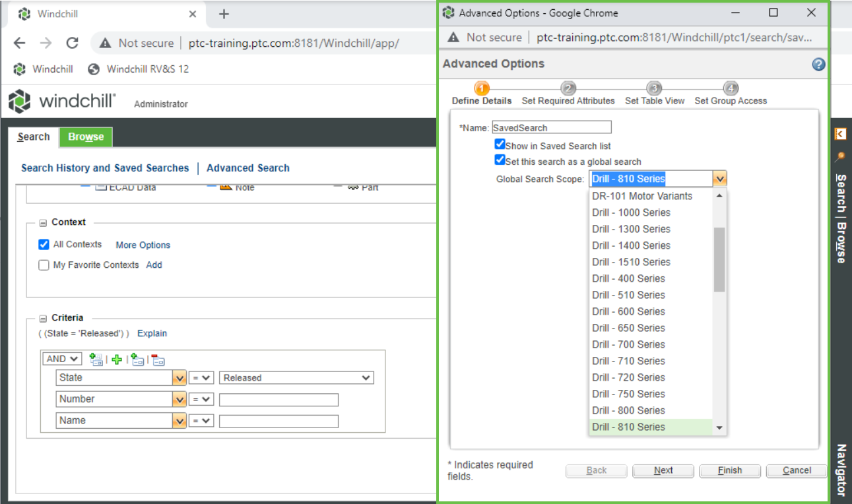Viewport: 852px width, 504px height.
Task: Select DR-101 Motor Variants from list
Action: [x=651, y=196]
